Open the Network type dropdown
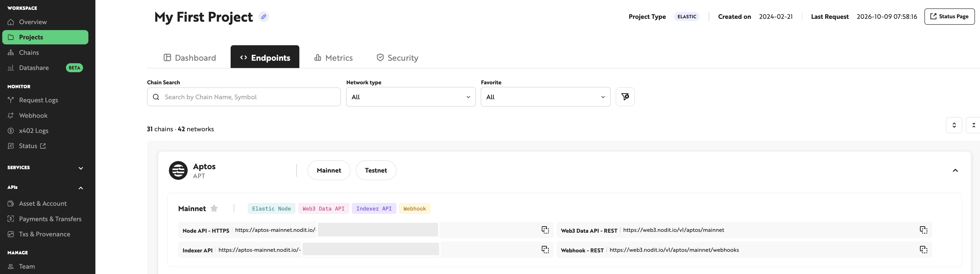The image size is (980, 274). [x=411, y=97]
